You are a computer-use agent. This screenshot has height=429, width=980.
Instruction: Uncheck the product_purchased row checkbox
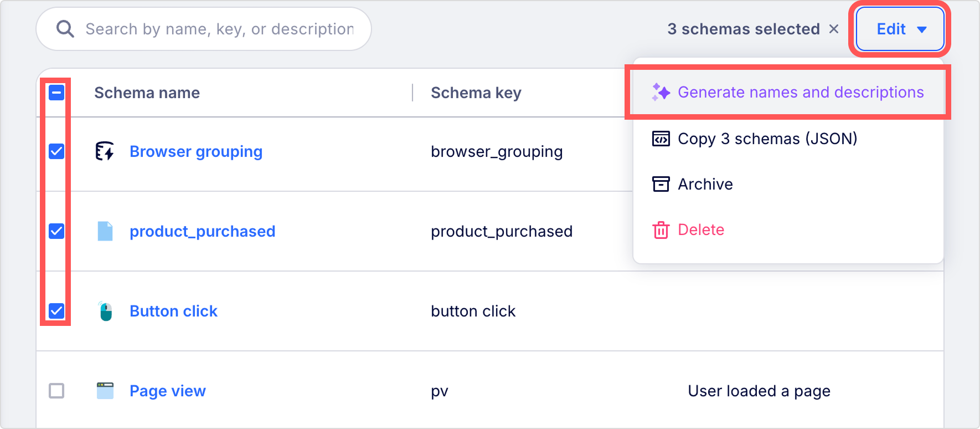tap(56, 231)
